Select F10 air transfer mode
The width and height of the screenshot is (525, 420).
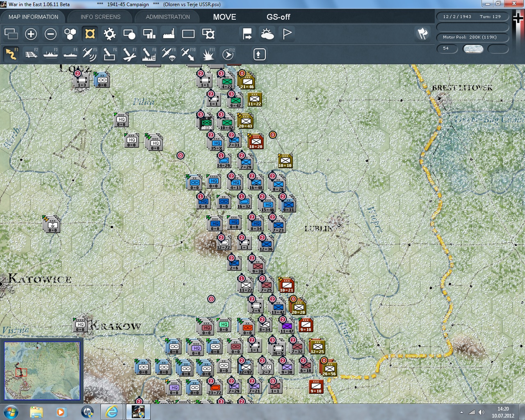[188, 54]
